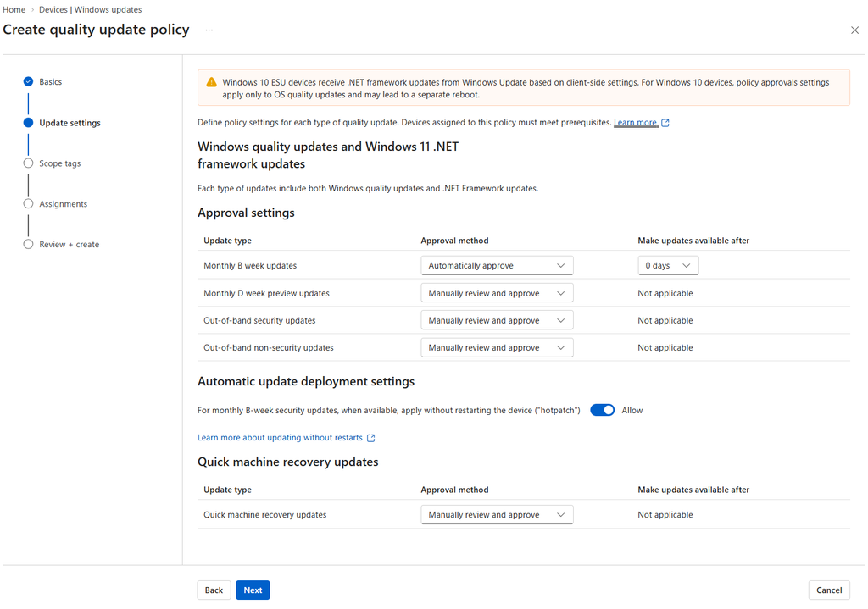Click external icon after updating without restarts link
This screenshot has width=868, height=609.
click(371, 438)
